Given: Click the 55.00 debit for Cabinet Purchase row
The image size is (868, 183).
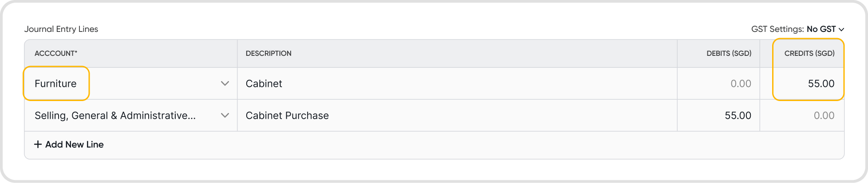Looking at the screenshot, I should [738, 116].
